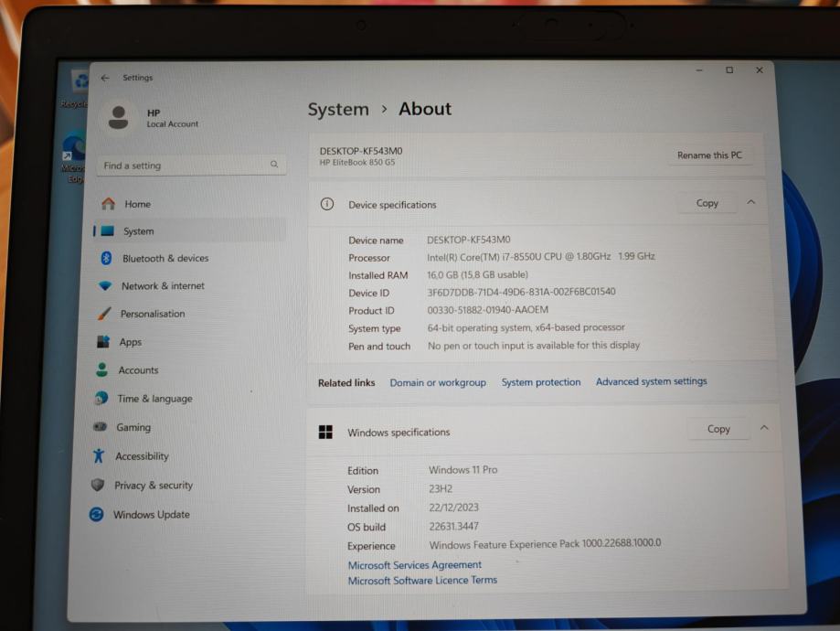Image resolution: width=840 pixels, height=631 pixels.
Task: Click the Windows Update sync icon
Action: [96, 514]
